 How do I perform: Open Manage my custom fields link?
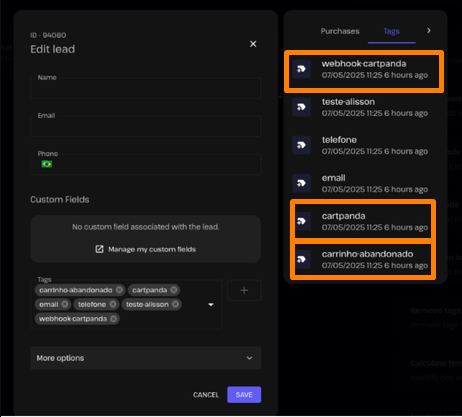(146, 249)
